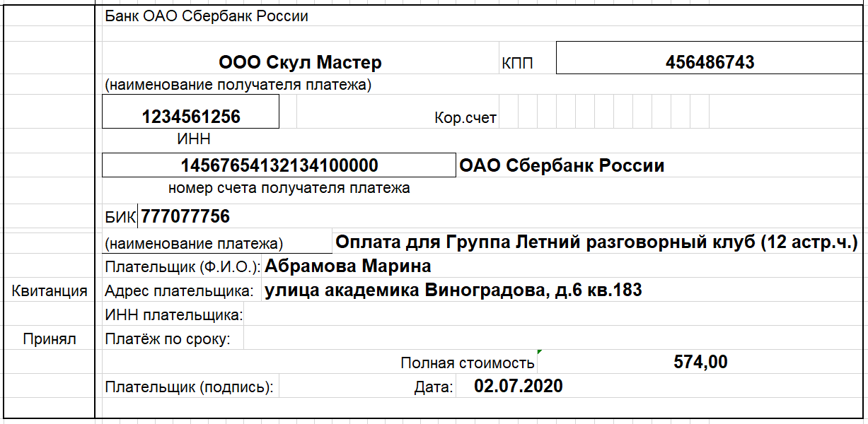Select the "Принял" cell in left column
This screenshot has width=868, height=424.
(50, 339)
